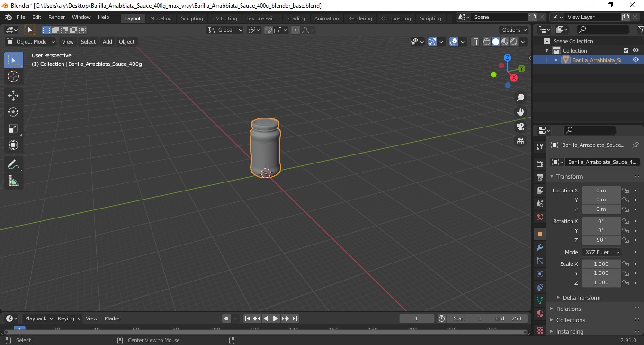644x345 pixels.
Task: Hide Collection using its eye icon
Action: point(635,50)
